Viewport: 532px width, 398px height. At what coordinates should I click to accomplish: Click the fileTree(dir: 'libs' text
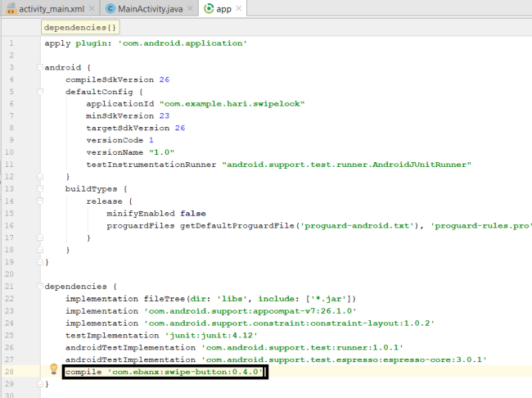196,299
